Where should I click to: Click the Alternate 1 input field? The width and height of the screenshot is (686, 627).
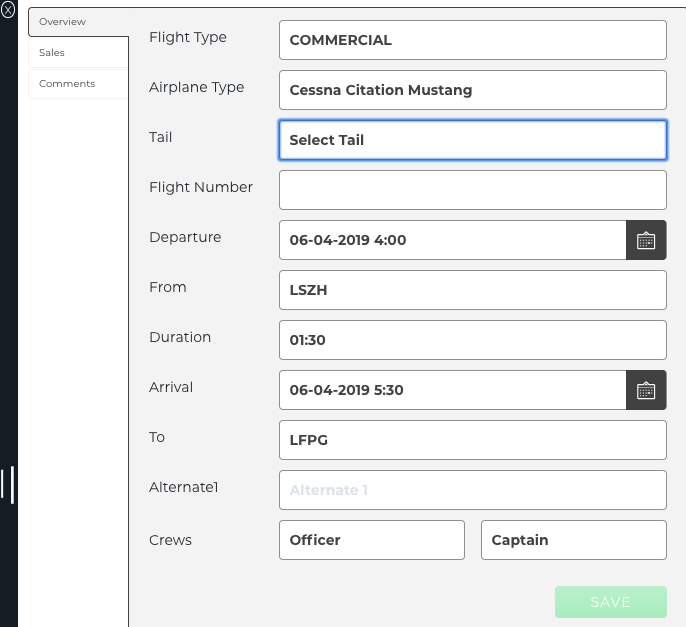[x=472, y=490]
